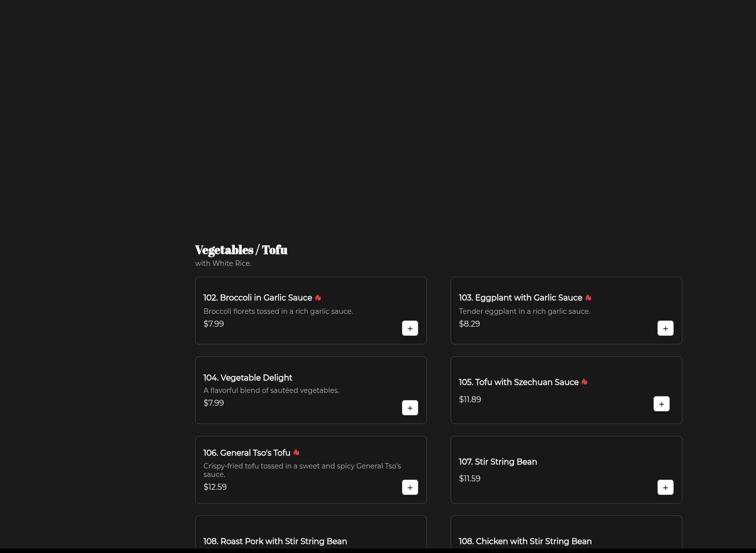This screenshot has height=553, width=756.
Task: Click spicy flame icon beside Broccoli in Garlic Sauce
Action: [318, 298]
